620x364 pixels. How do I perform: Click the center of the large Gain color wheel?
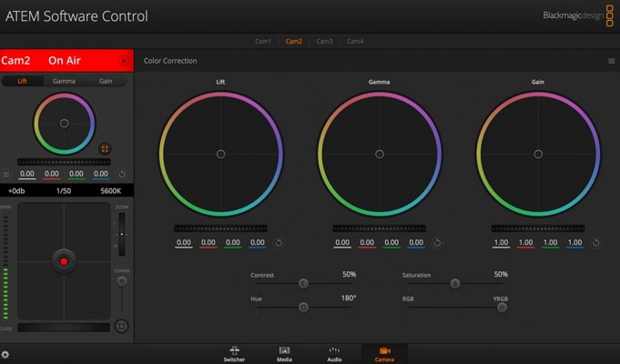click(538, 154)
